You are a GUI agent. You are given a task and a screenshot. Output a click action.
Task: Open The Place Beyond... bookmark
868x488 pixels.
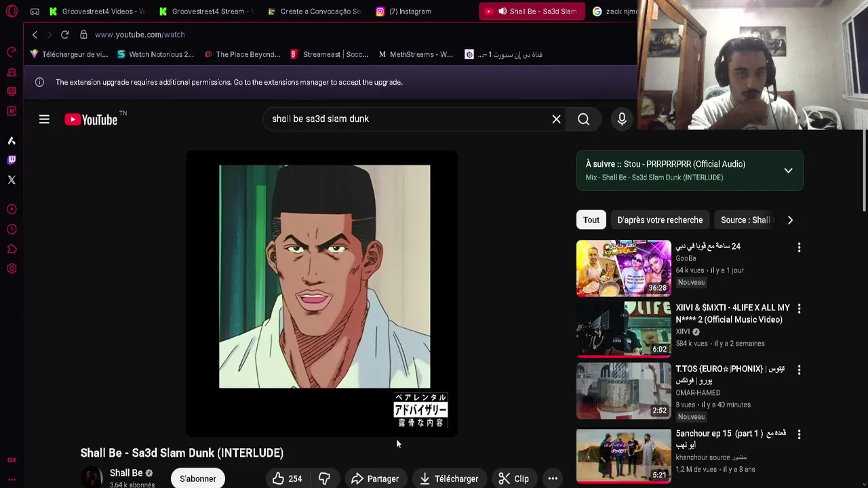tap(242, 54)
